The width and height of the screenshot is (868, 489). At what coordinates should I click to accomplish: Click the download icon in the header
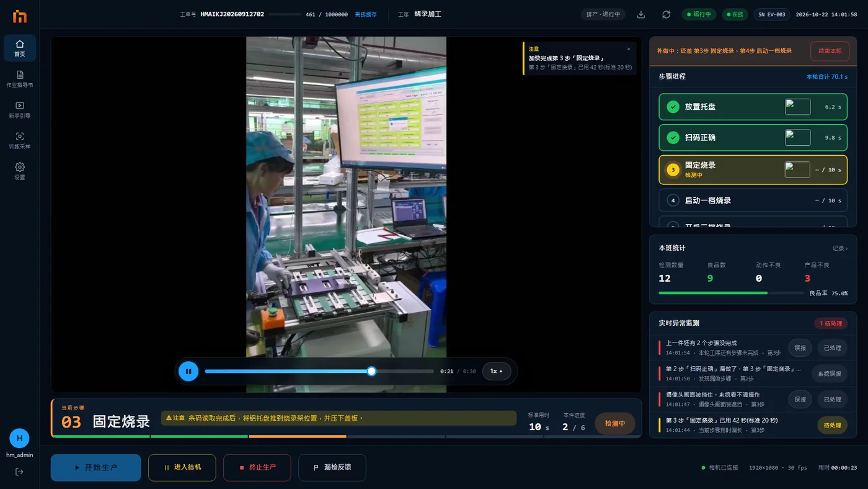click(641, 14)
